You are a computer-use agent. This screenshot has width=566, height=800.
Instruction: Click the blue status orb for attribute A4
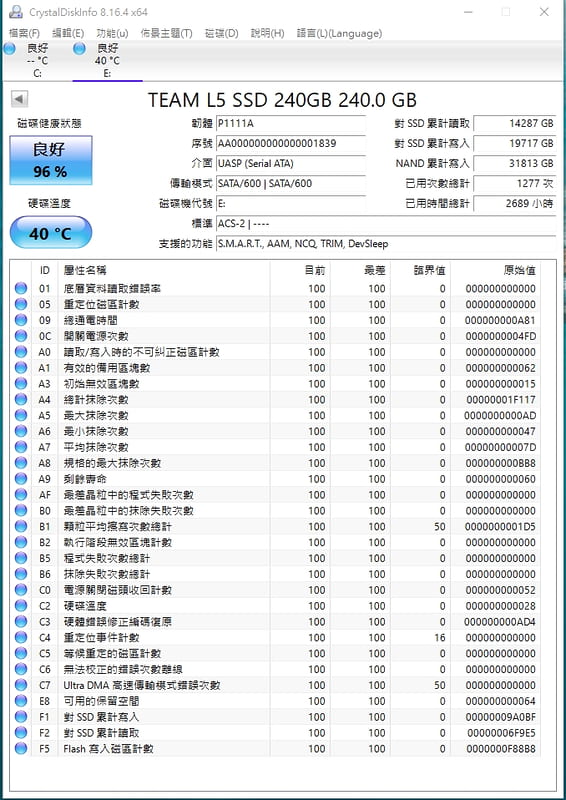pyautogui.click(x=21, y=399)
